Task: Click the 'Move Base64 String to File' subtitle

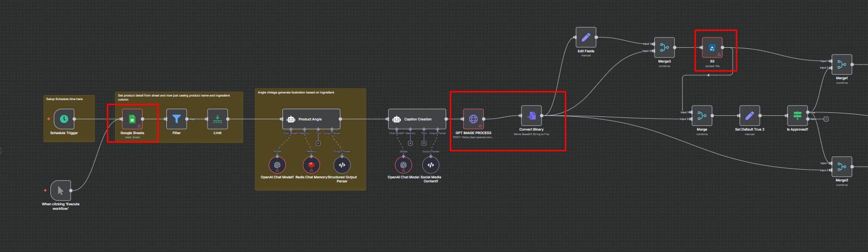Action: (x=531, y=134)
